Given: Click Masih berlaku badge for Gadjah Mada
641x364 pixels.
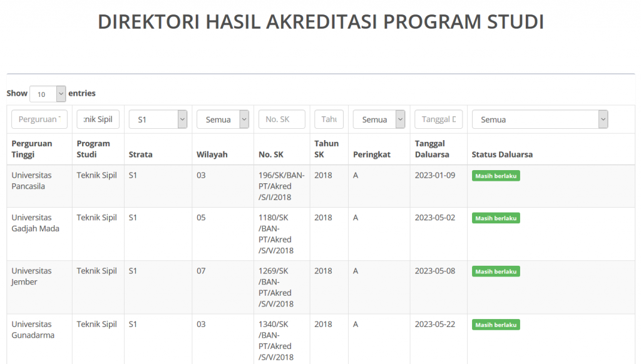Looking at the screenshot, I should (496, 218).
